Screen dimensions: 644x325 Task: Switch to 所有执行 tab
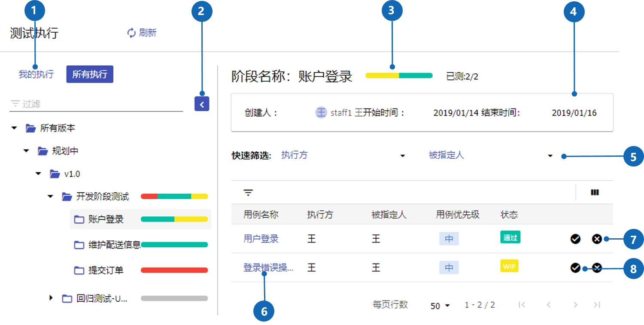pyautogui.click(x=90, y=74)
